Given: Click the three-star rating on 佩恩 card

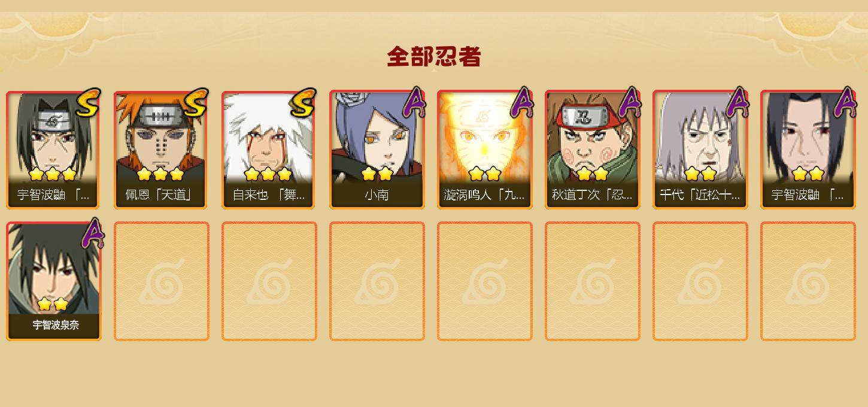Looking at the screenshot, I should point(160,174).
